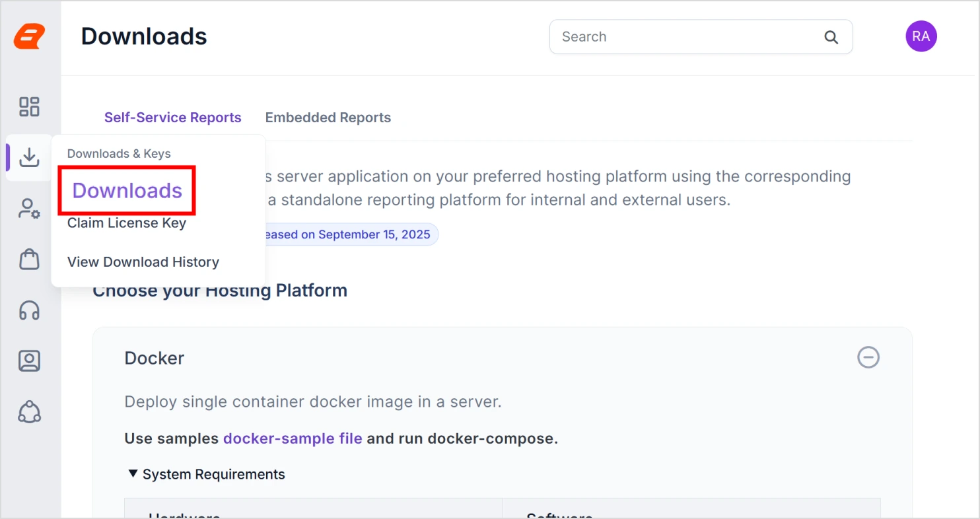980x519 pixels.
Task: Open the user management sidebar icon
Action: pos(29,208)
